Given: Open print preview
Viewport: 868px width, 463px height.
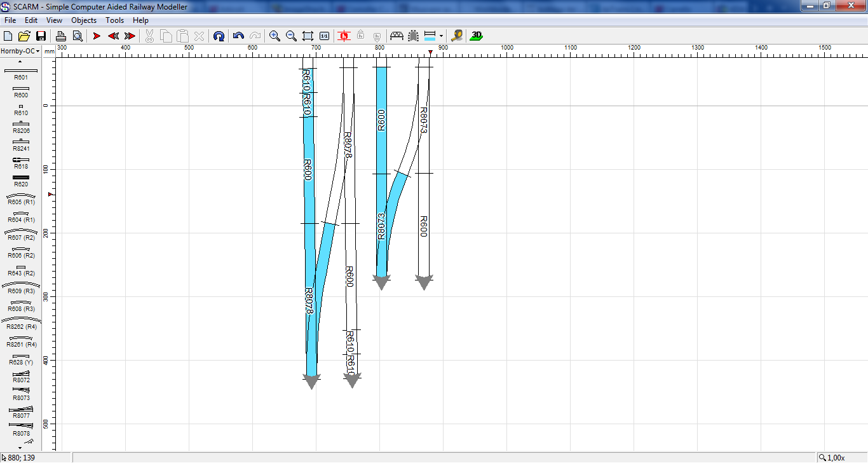Looking at the screenshot, I should pyautogui.click(x=78, y=36).
